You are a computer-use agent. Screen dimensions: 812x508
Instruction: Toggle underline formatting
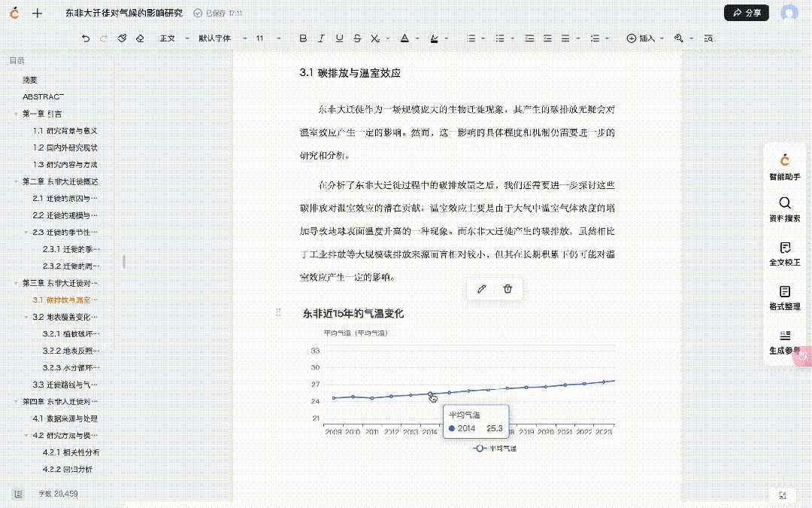339,38
